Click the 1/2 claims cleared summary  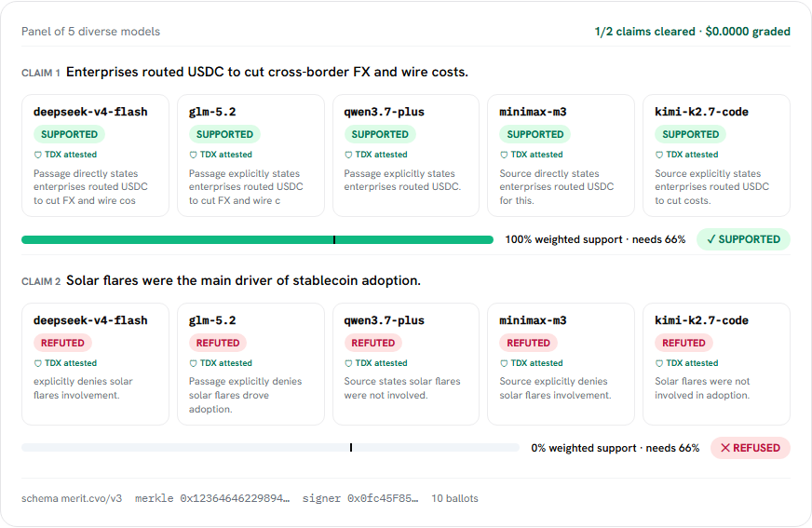tap(644, 32)
